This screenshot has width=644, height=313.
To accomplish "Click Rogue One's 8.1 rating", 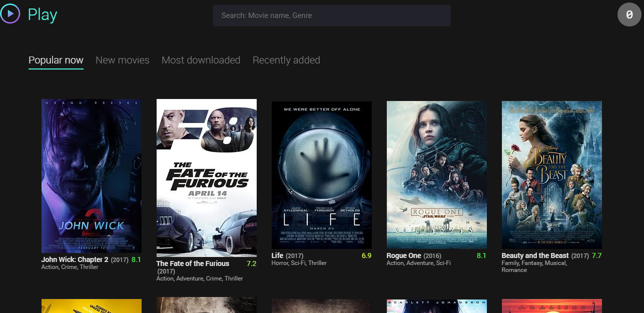I will tap(481, 255).
